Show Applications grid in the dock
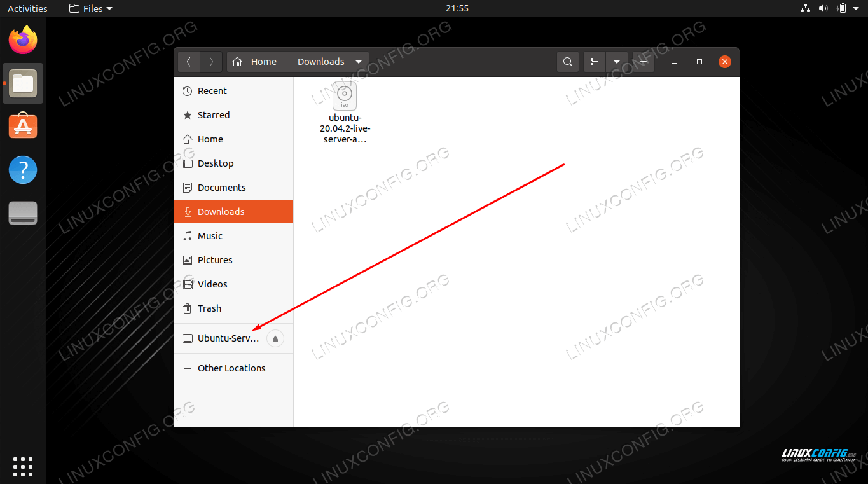This screenshot has width=868, height=484. point(23,466)
